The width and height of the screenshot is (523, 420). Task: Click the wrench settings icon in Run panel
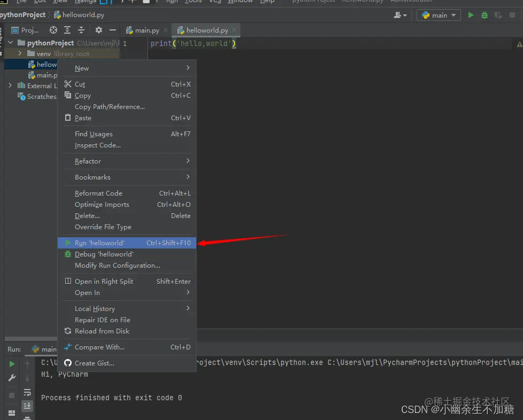[12, 378]
